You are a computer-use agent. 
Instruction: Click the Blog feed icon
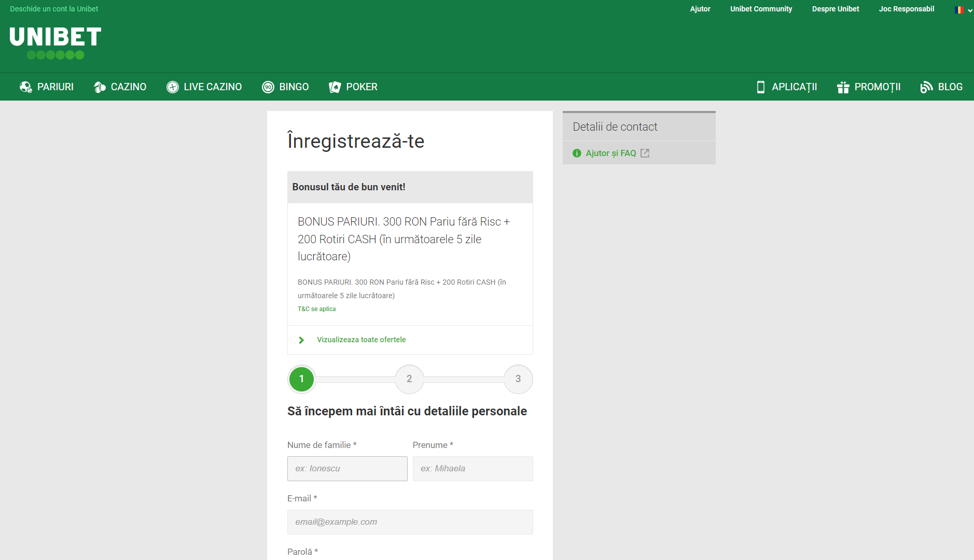coord(927,87)
